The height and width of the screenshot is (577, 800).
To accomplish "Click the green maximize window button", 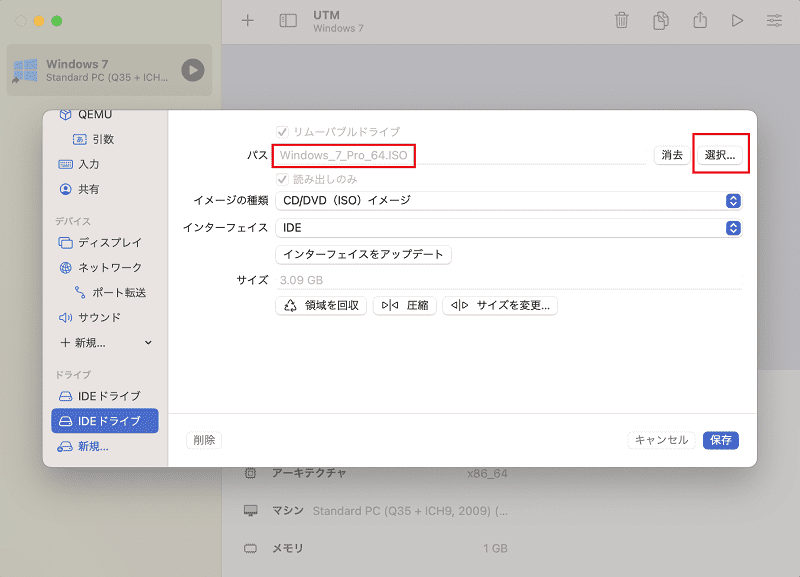I will click(57, 21).
